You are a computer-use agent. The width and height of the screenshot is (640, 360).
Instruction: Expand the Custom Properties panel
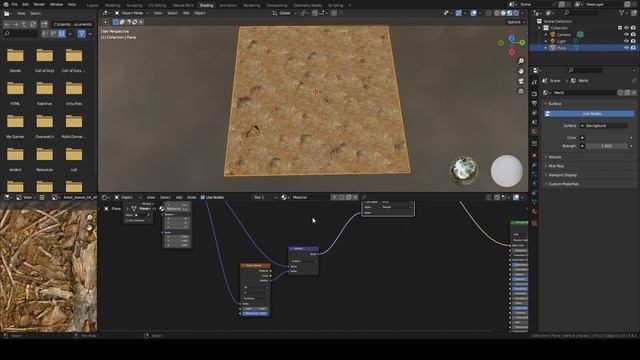click(563, 184)
